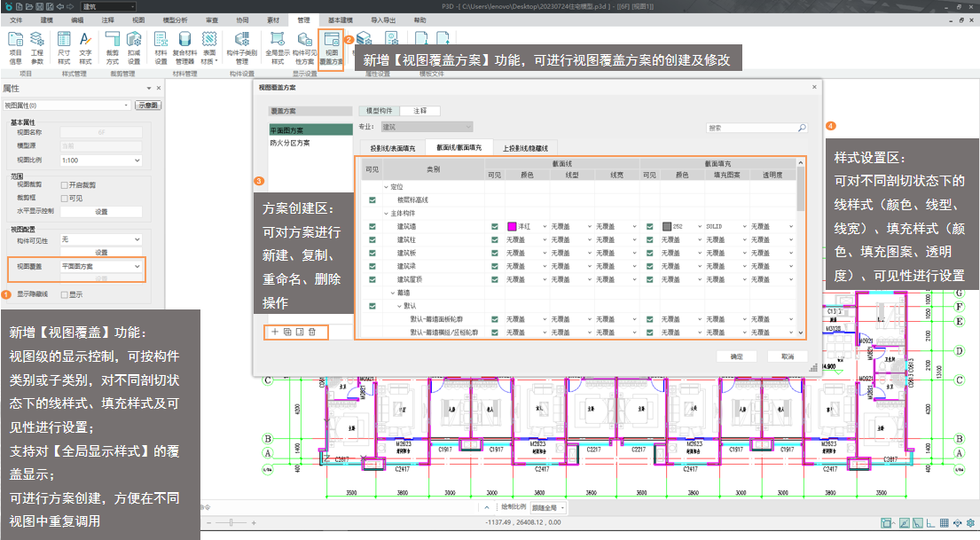980x540 pixels.
Task: Click the 搜索 search field in dialog
Action: tap(752, 128)
